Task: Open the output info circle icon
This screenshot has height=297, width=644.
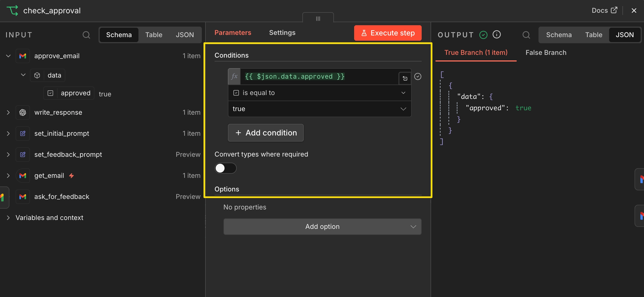Action: [x=497, y=35]
